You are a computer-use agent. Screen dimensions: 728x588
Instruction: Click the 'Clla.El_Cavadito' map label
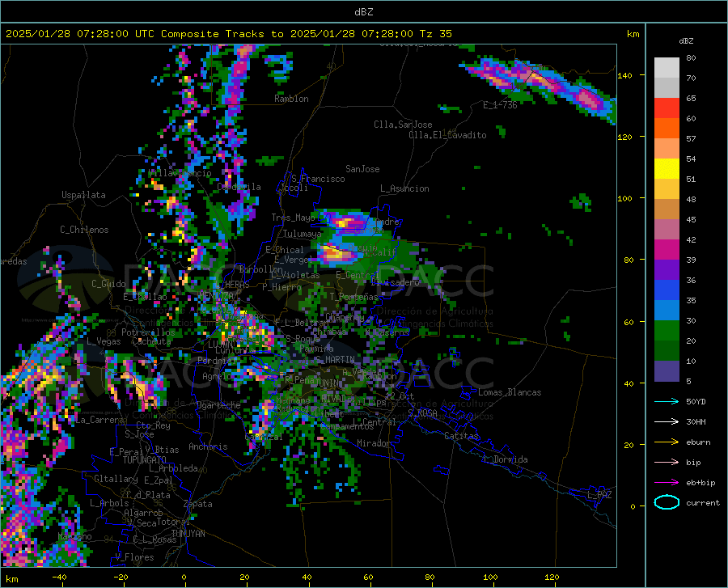coord(447,135)
